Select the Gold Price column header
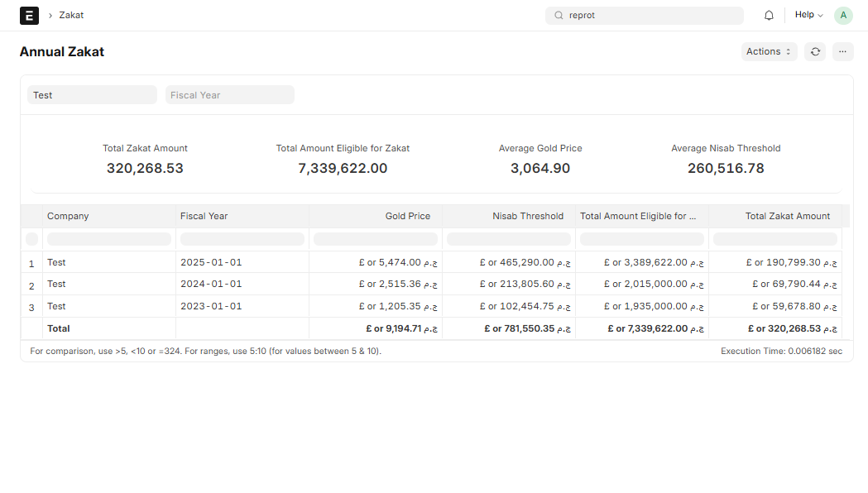Image resolution: width=868 pixels, height=493 pixels. (x=376, y=216)
